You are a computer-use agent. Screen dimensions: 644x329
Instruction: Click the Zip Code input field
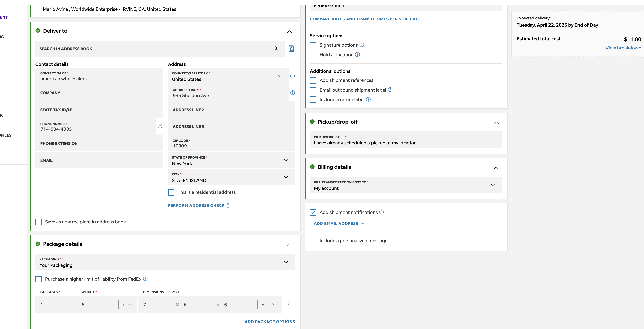[x=232, y=144]
